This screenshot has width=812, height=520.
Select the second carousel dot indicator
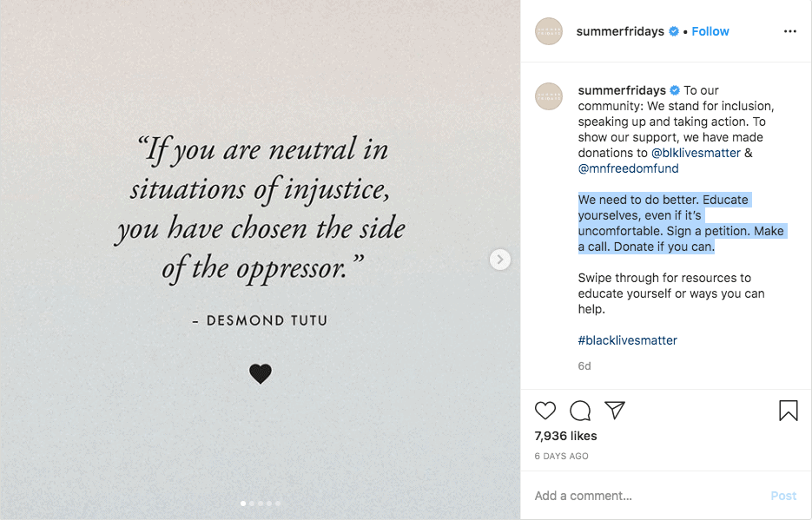tap(252, 503)
